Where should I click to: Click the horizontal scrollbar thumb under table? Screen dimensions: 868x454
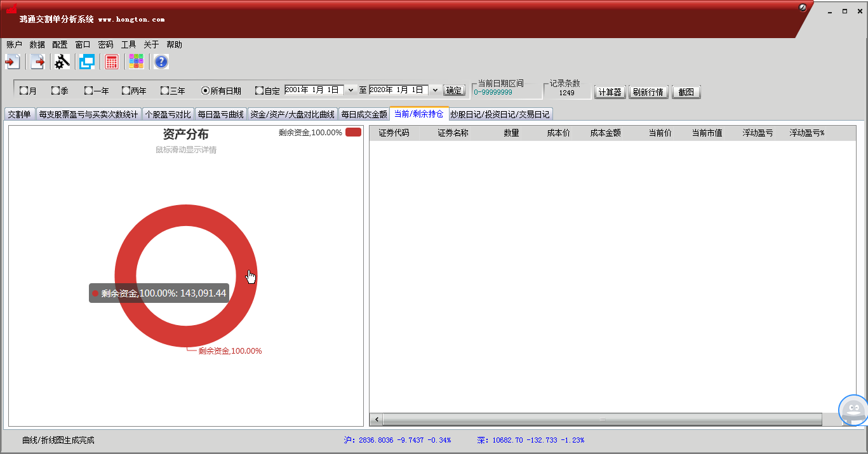(x=603, y=419)
